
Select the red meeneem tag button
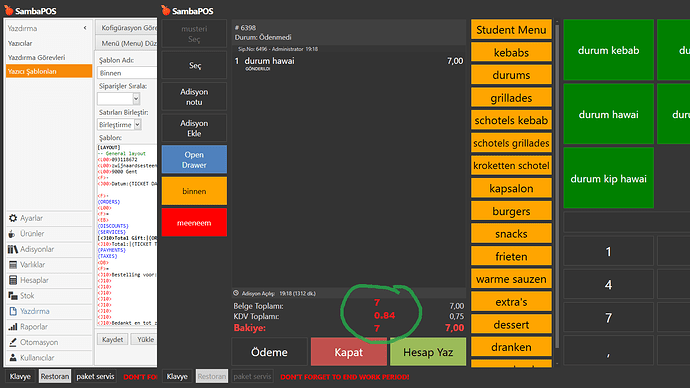pyautogui.click(x=194, y=223)
